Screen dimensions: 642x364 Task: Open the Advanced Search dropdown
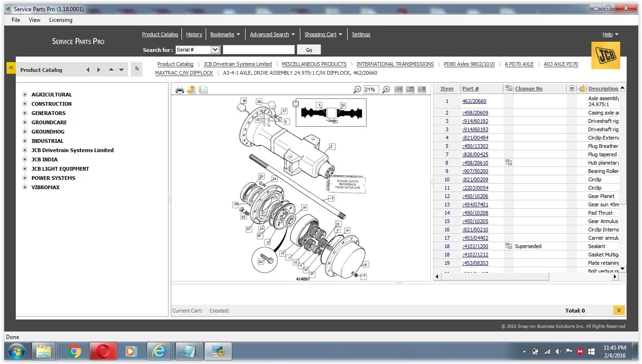pos(272,34)
